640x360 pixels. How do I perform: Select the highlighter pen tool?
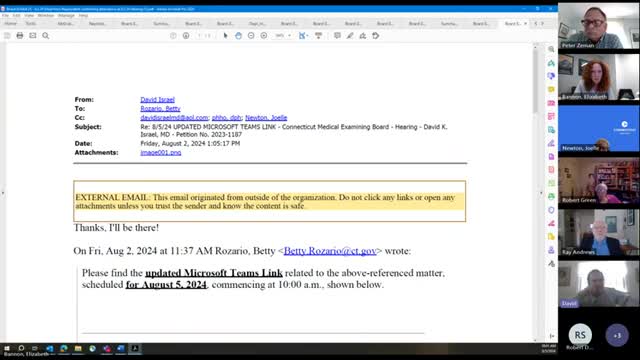point(350,36)
